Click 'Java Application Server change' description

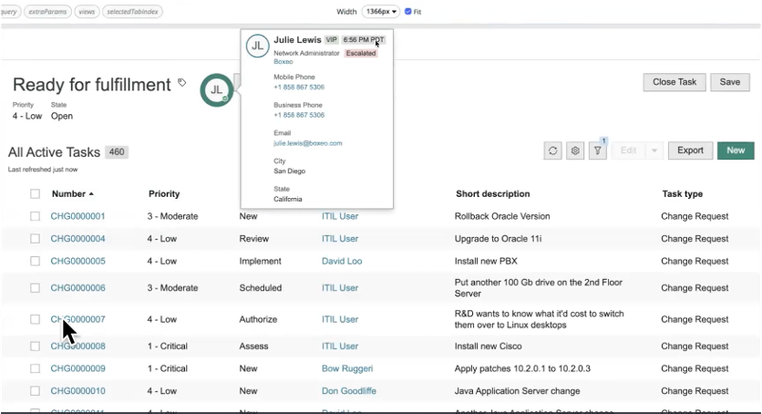point(517,391)
